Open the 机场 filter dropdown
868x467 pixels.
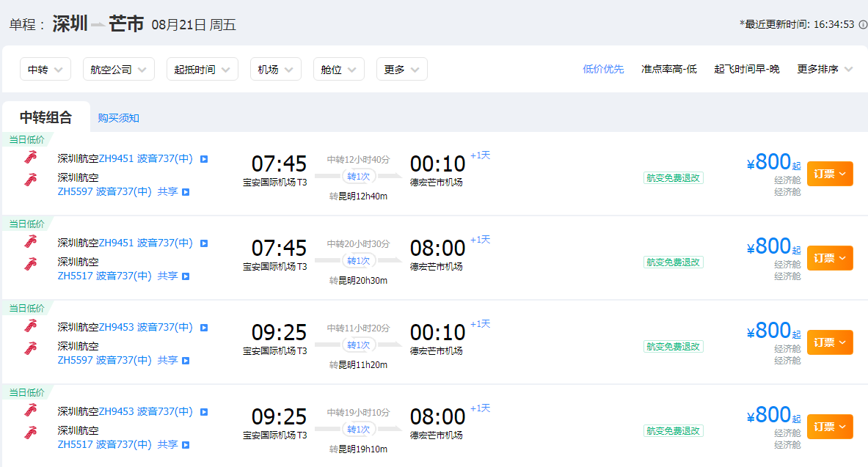click(x=276, y=69)
